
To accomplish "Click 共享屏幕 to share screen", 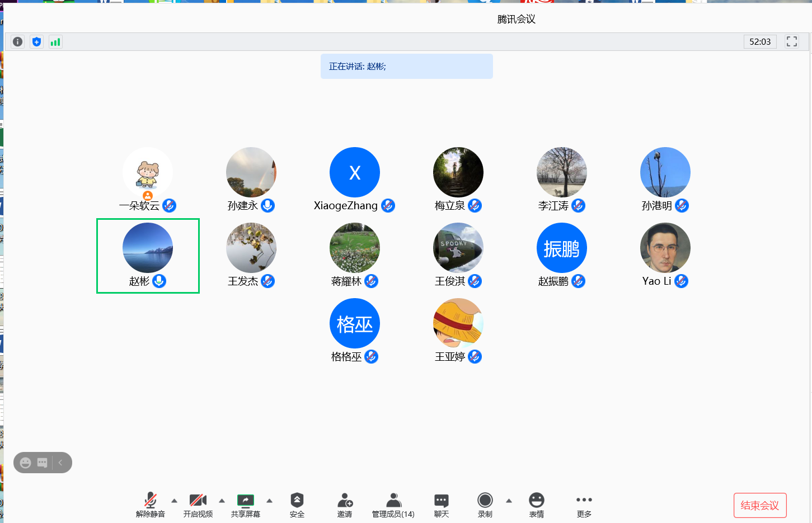I will [x=245, y=504].
